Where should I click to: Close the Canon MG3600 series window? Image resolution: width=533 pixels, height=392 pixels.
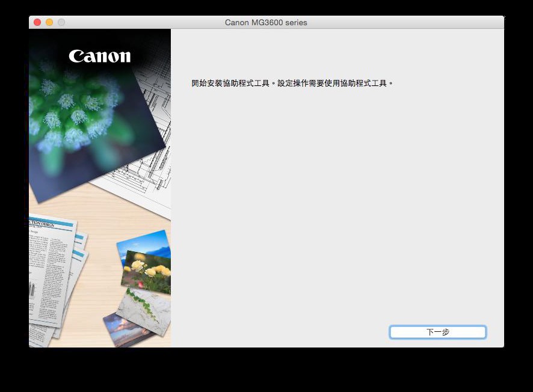pos(37,22)
